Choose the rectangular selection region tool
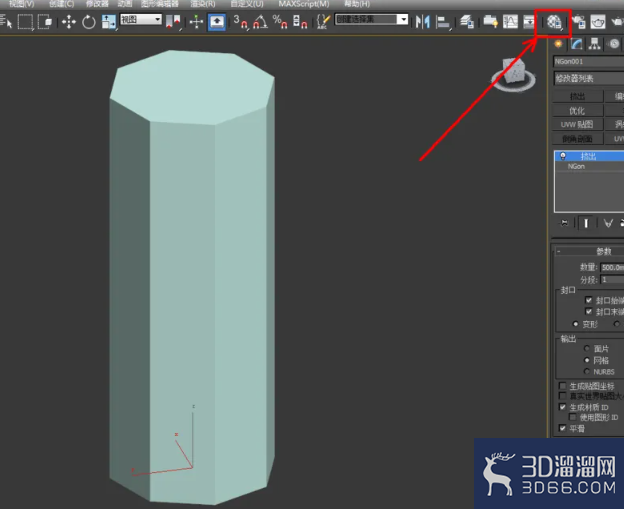 point(25,21)
